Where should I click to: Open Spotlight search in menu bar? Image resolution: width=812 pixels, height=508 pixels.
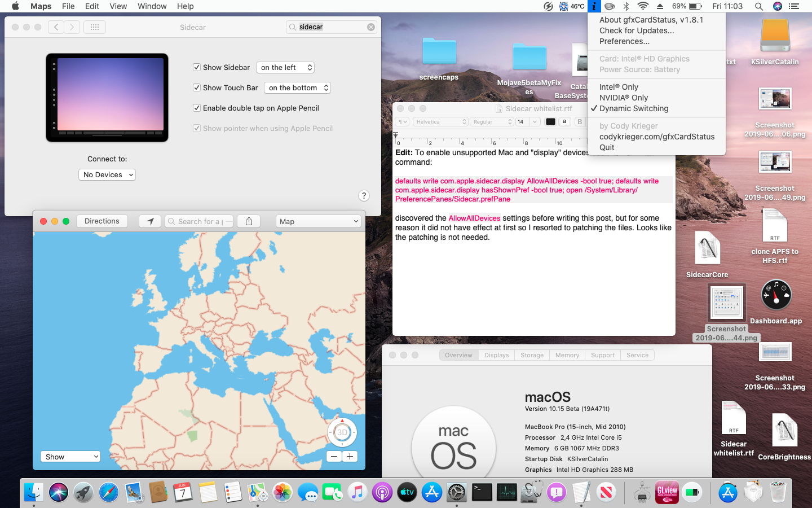(x=759, y=6)
